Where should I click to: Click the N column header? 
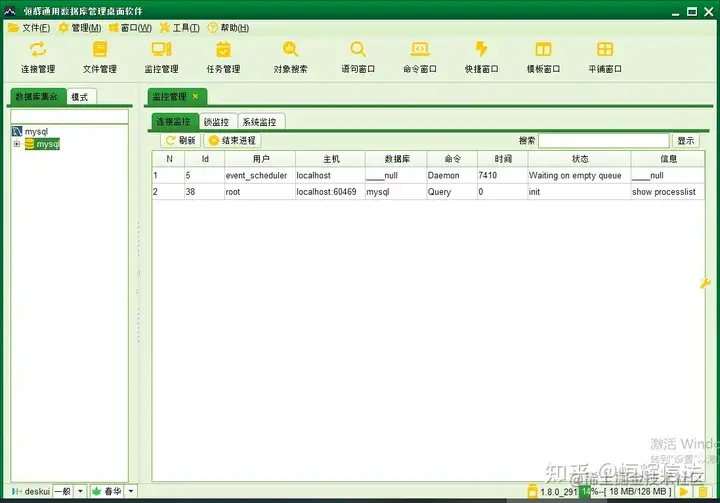[x=169, y=159]
